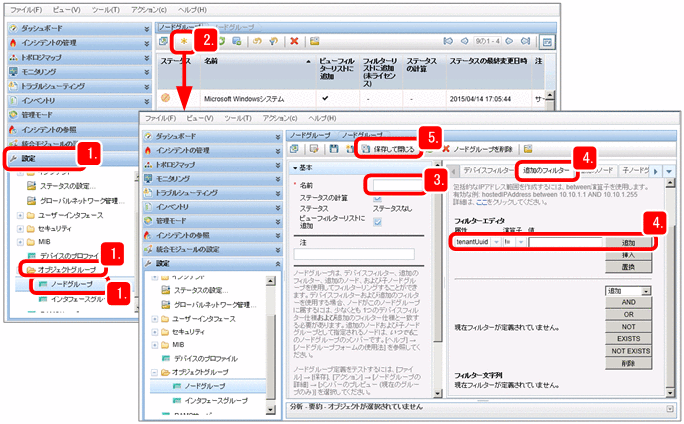Click the status icon beside Microsoft Windows system row

coord(165,98)
